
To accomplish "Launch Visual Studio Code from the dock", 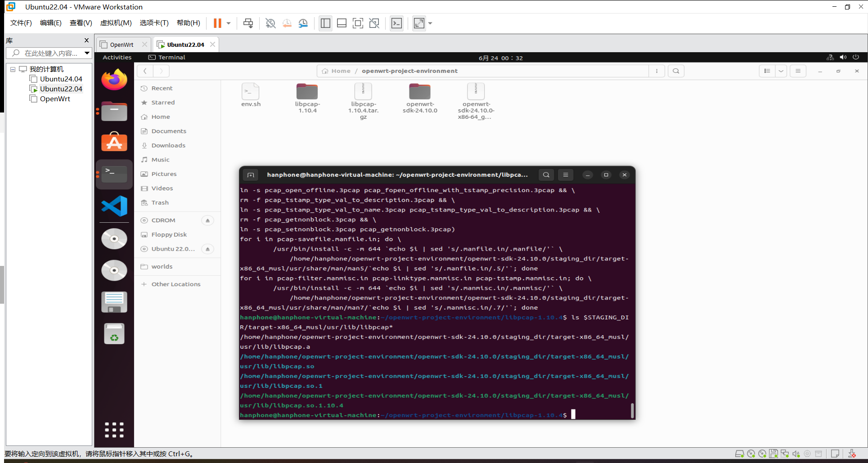I will coord(114,206).
